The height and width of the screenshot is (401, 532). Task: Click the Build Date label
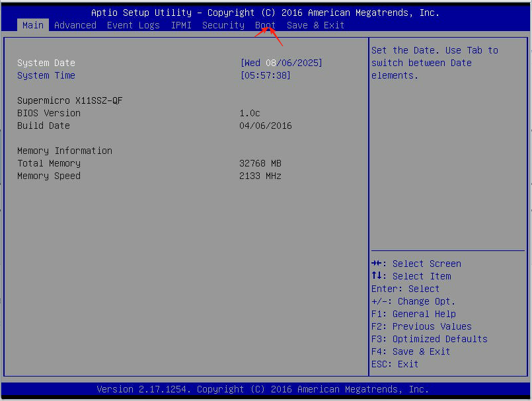(44, 126)
